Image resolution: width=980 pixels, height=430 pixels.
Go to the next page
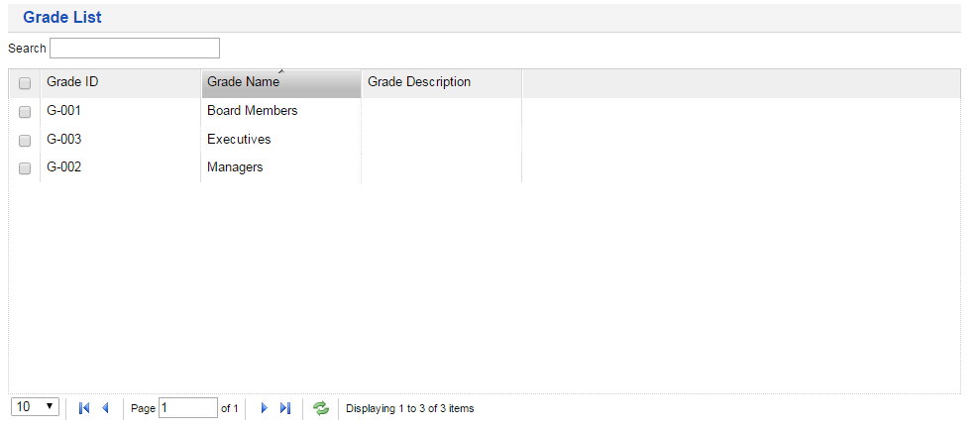[264, 408]
